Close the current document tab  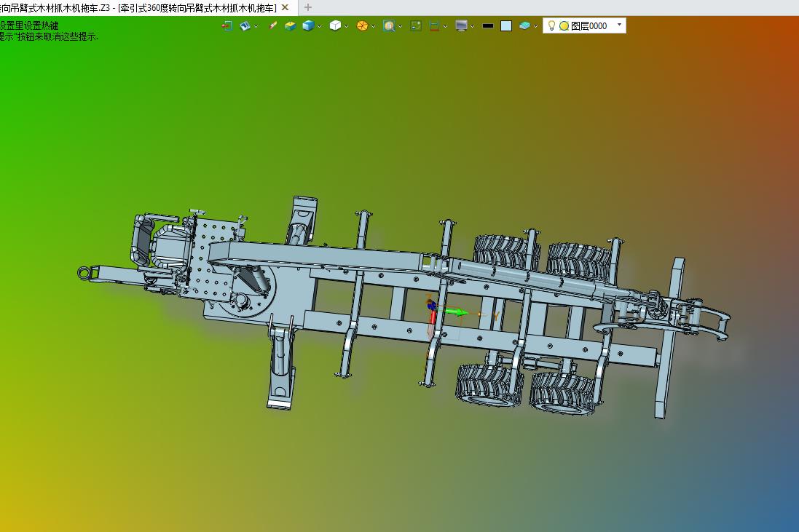click(x=285, y=7)
